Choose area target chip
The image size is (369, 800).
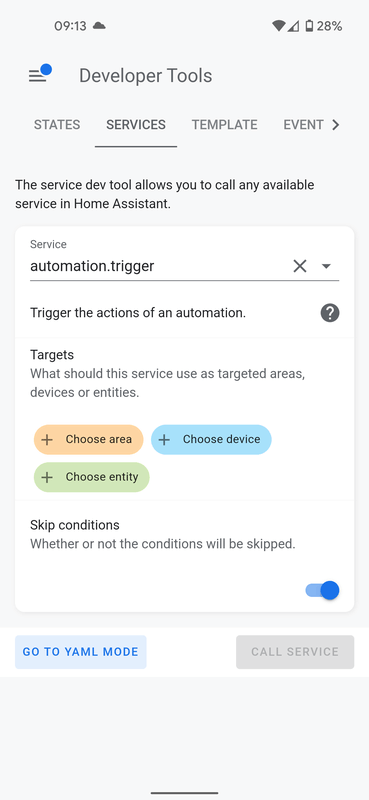coord(89,440)
